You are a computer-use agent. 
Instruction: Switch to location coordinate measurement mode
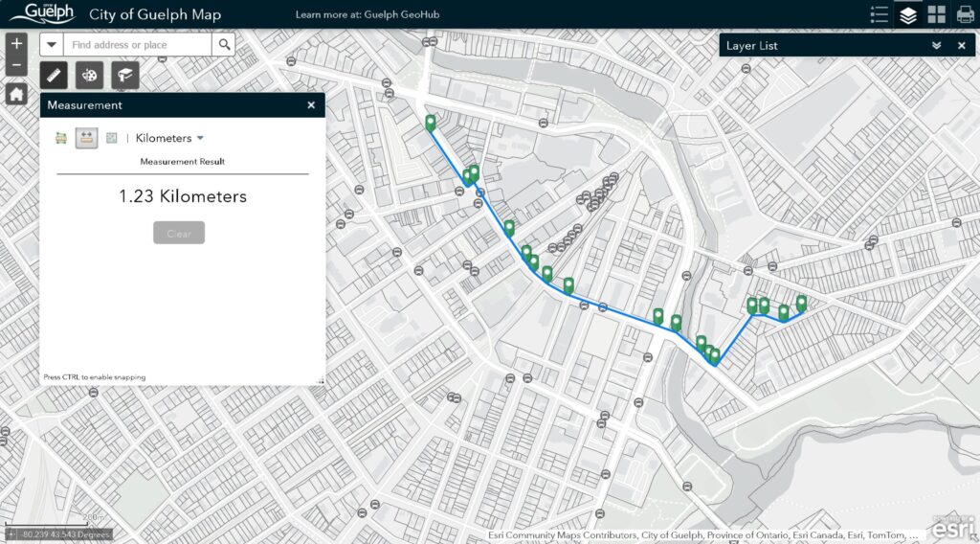[x=112, y=138]
